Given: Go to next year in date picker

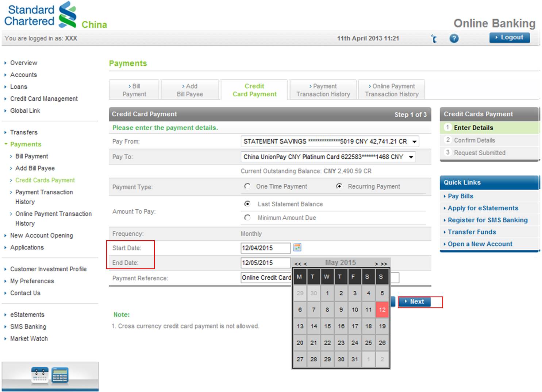Looking at the screenshot, I should pos(384,264).
